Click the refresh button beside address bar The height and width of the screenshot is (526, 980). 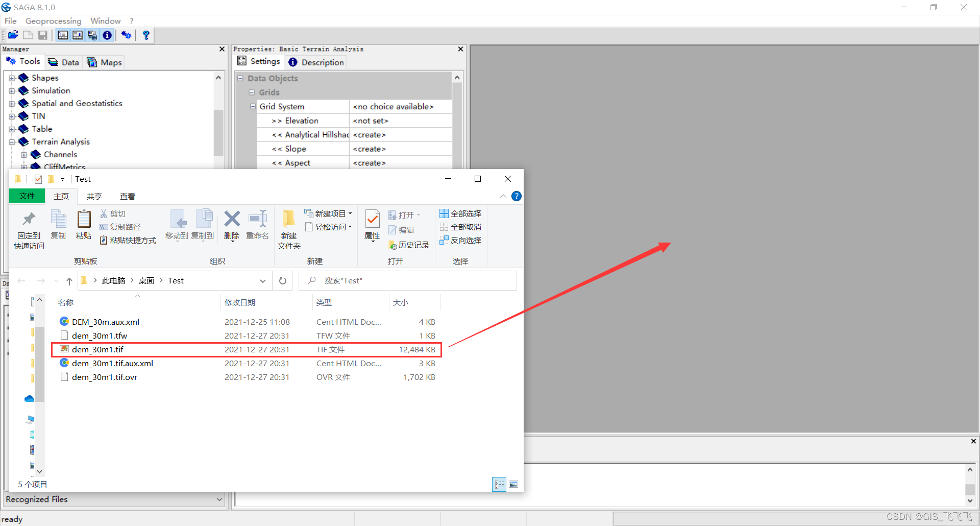point(283,281)
